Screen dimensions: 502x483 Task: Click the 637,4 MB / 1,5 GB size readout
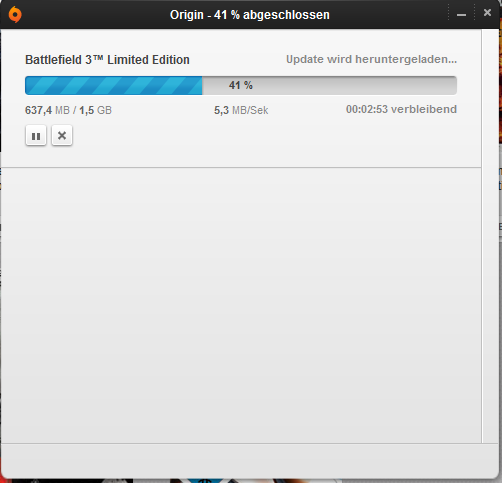(x=68, y=110)
